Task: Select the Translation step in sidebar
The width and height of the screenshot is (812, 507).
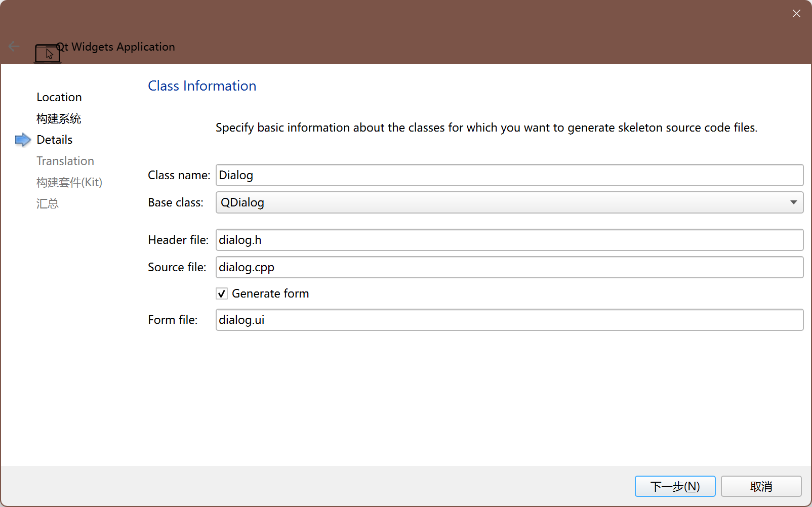Action: tap(65, 161)
